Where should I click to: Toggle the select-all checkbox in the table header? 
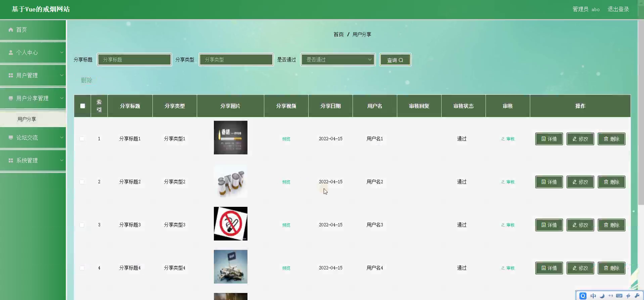83,106
